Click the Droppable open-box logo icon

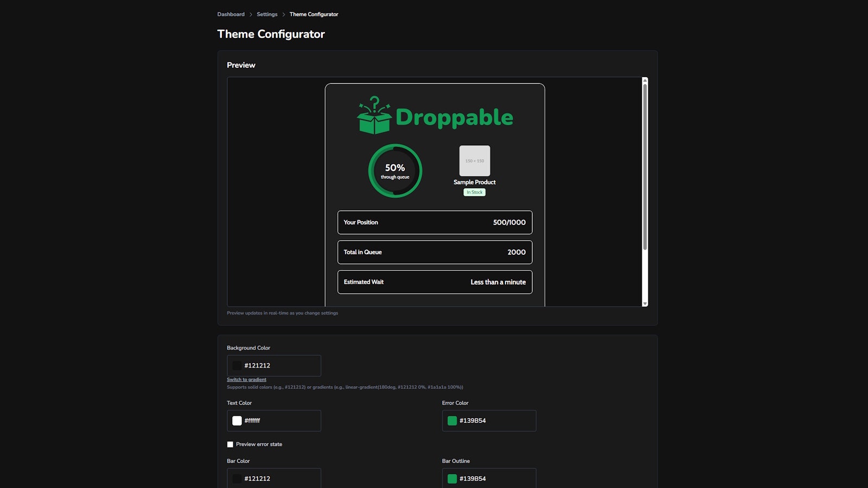click(373, 115)
